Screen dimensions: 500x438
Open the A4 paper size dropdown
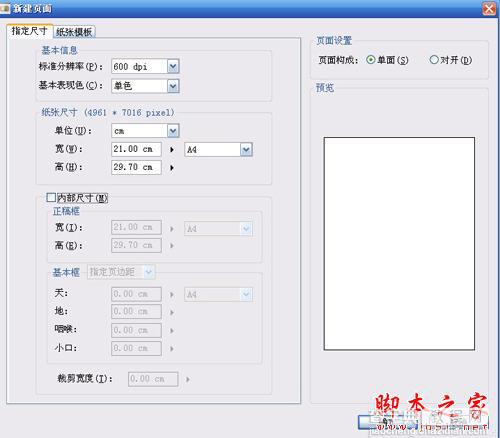point(246,150)
